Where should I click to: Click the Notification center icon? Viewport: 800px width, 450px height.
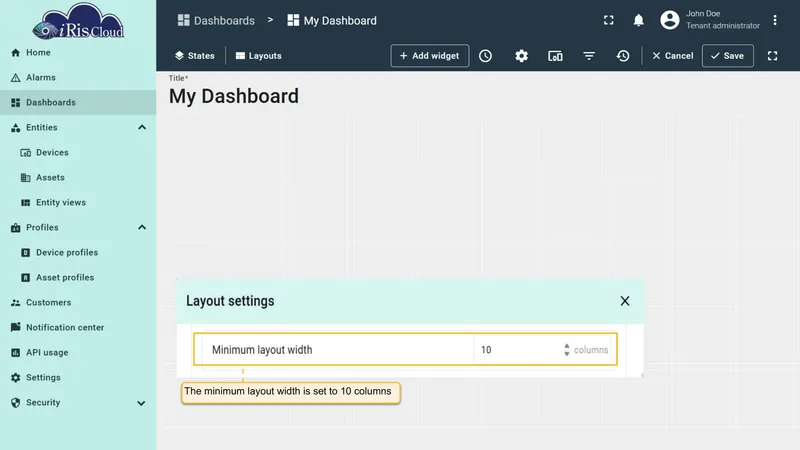tap(15, 327)
